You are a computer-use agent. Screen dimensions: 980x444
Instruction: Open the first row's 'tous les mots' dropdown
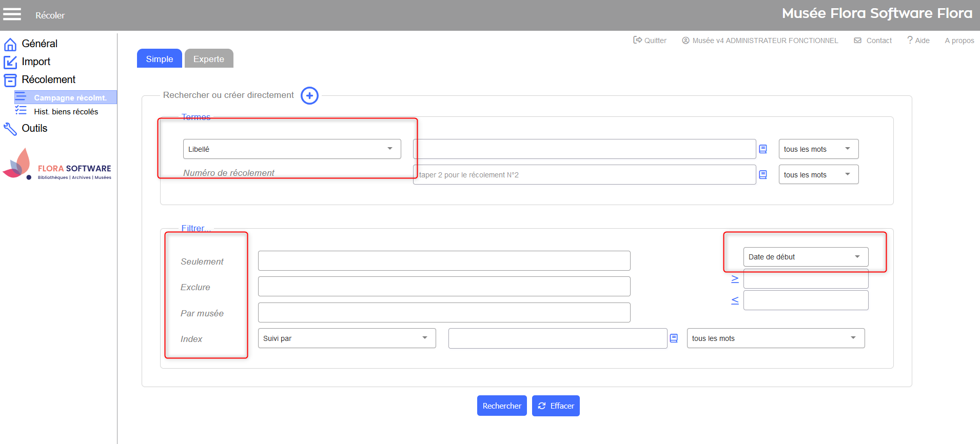pos(818,149)
